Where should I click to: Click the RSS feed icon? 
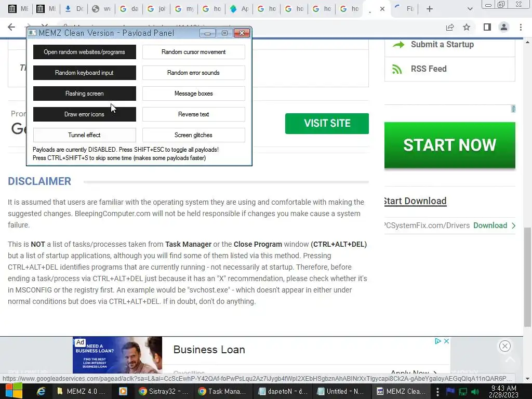(397, 69)
